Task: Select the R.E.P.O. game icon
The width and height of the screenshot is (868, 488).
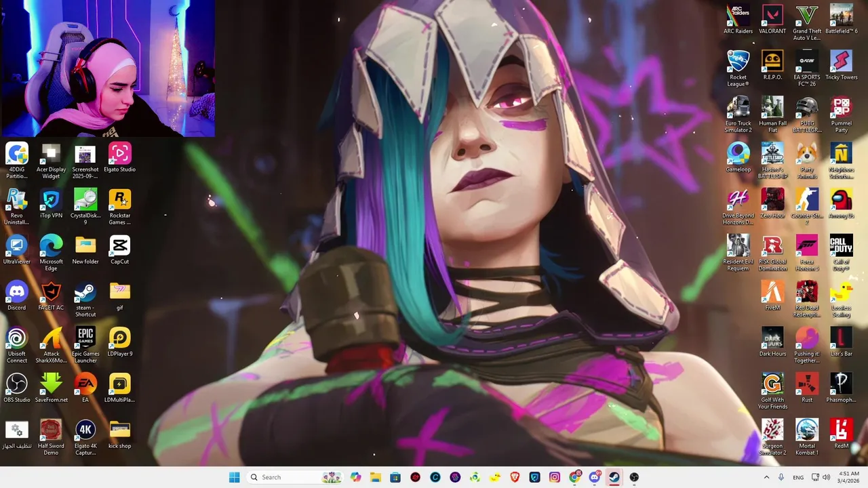Action: (772, 66)
